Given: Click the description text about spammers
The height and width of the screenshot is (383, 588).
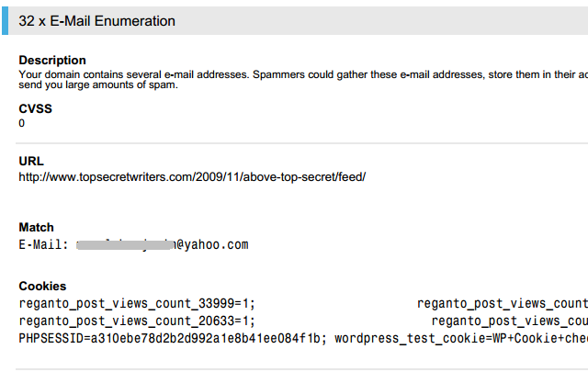Looking at the screenshot, I should click(303, 80).
